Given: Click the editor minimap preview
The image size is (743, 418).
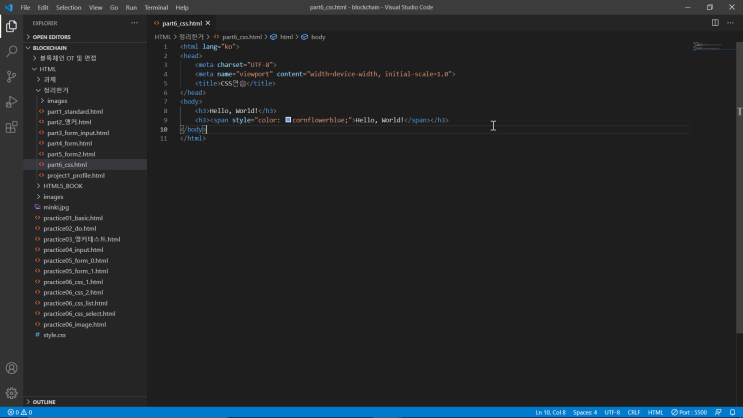Looking at the screenshot, I should click(713, 46).
